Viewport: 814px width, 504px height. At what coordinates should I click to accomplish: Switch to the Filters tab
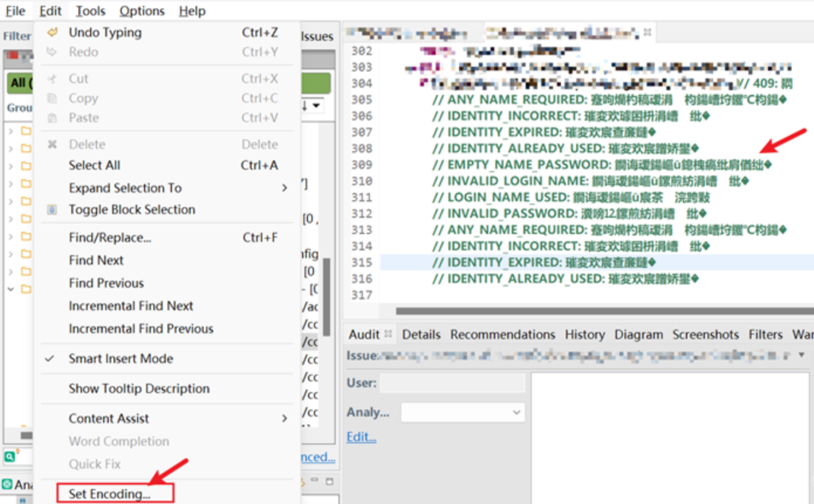click(765, 334)
